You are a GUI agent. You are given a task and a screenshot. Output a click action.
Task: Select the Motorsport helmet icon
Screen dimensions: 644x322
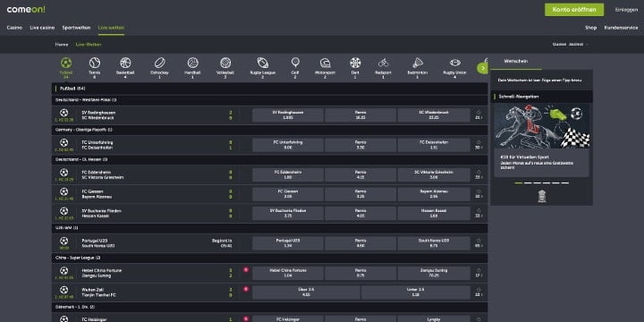point(325,63)
